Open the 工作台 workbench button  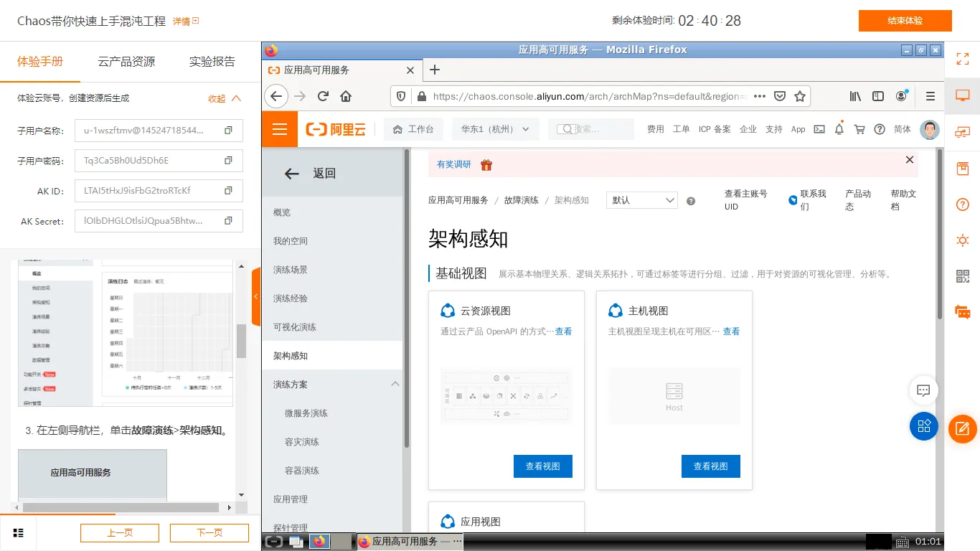(x=414, y=129)
